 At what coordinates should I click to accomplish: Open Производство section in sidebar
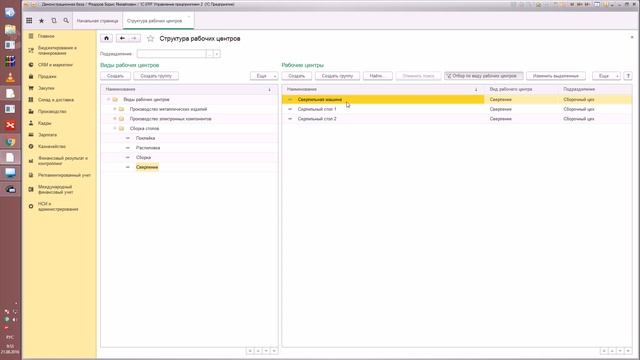(52, 111)
